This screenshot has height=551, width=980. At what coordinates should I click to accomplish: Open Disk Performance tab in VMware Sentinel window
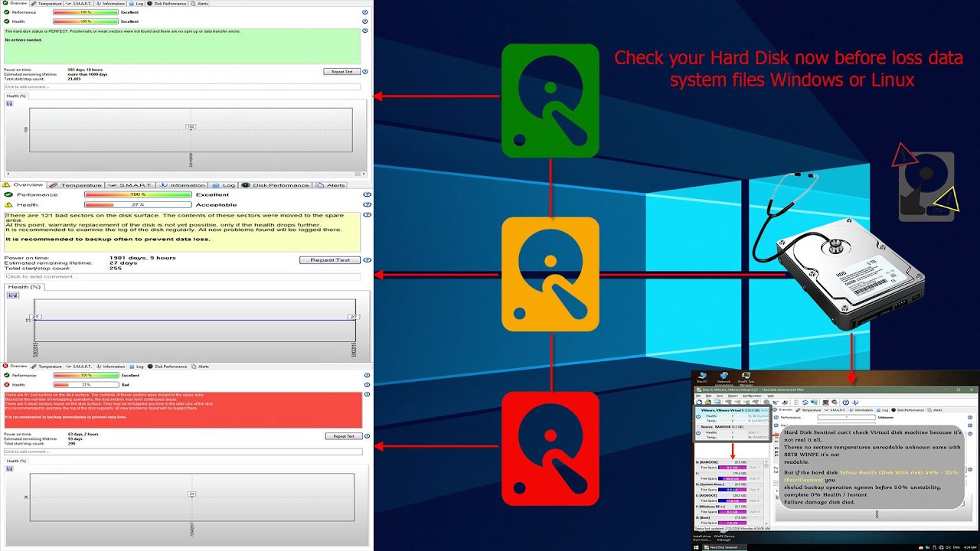tap(908, 410)
